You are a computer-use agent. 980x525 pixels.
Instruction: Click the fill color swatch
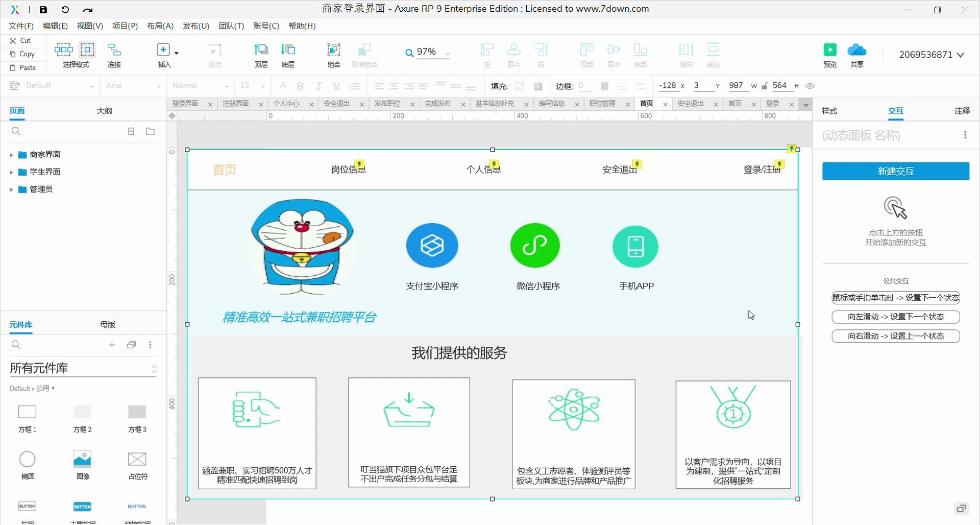(520, 86)
